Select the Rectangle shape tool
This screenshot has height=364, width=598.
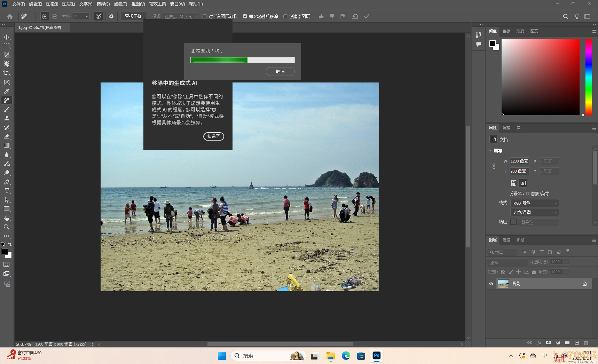7,209
